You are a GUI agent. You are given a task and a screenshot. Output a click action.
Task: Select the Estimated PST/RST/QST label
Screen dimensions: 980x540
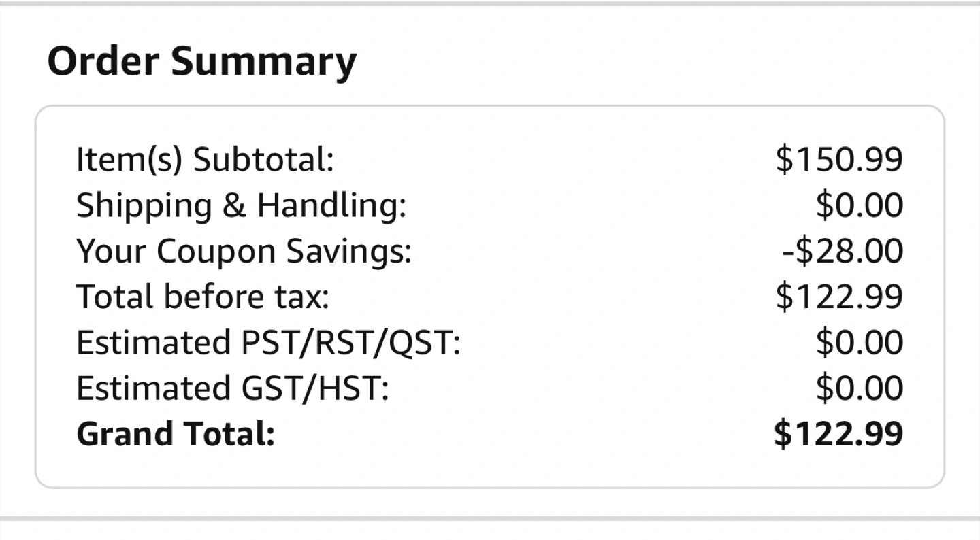268,343
